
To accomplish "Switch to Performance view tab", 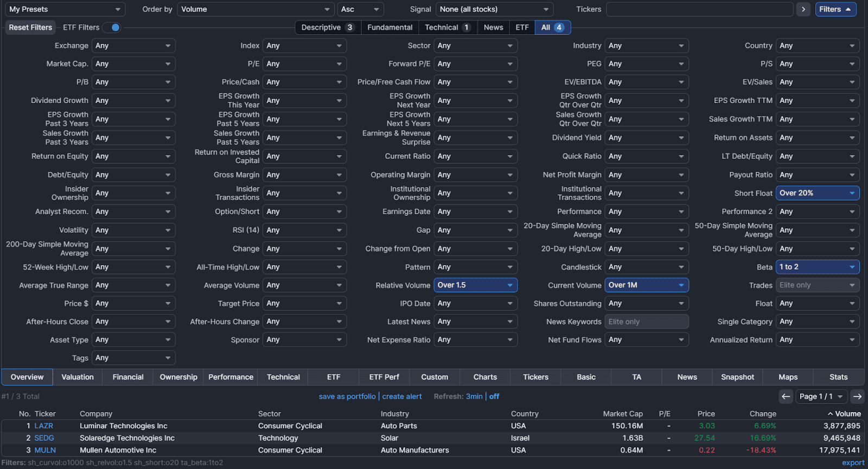I will tap(231, 377).
